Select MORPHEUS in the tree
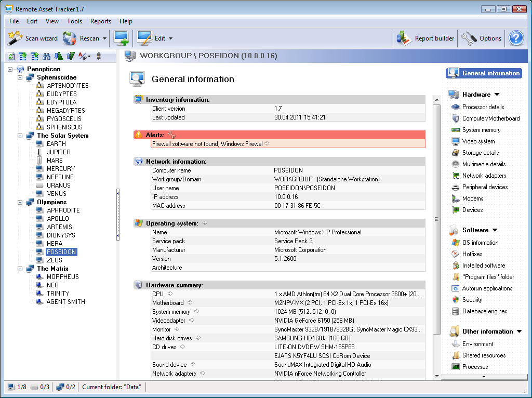532x398 pixels. coord(63,277)
